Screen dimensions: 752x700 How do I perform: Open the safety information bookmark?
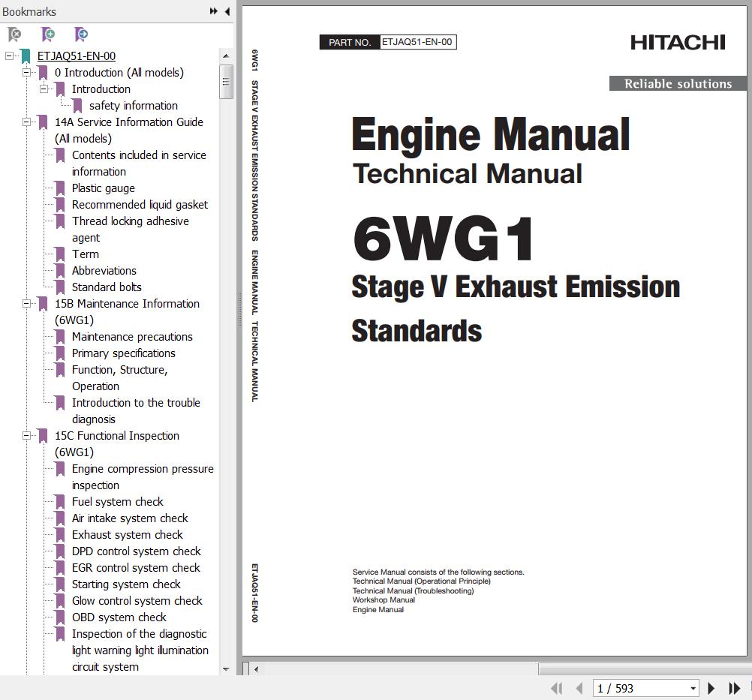[133, 106]
